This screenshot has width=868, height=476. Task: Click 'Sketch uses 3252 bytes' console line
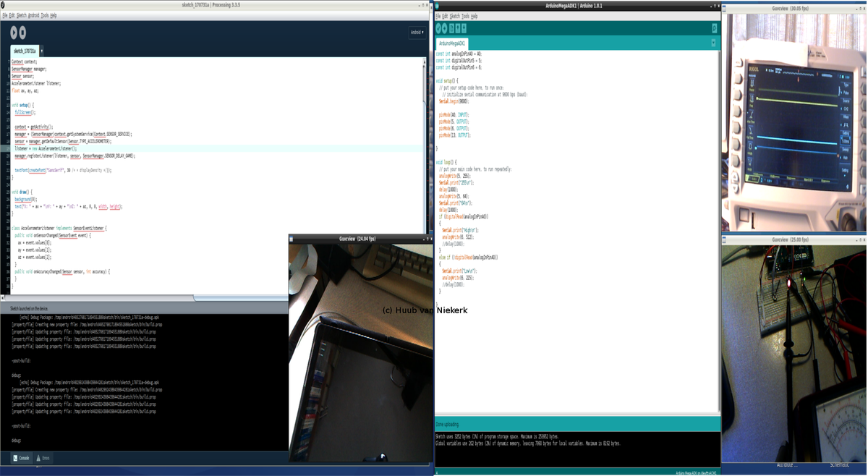[497, 437]
